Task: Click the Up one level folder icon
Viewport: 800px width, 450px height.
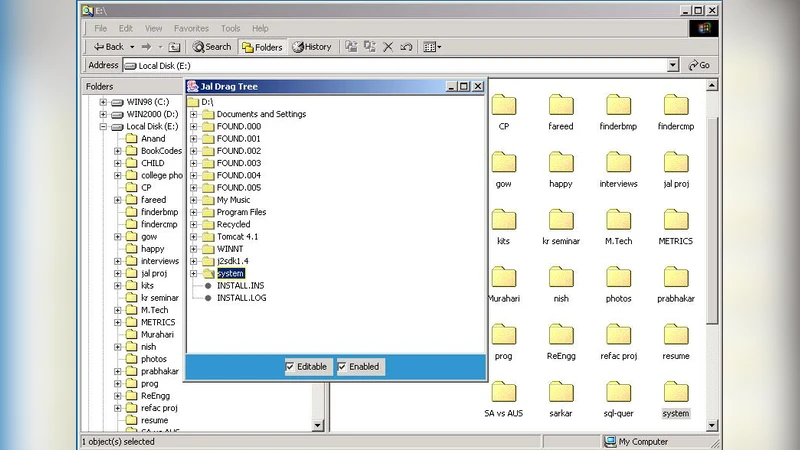Action: pos(175,47)
